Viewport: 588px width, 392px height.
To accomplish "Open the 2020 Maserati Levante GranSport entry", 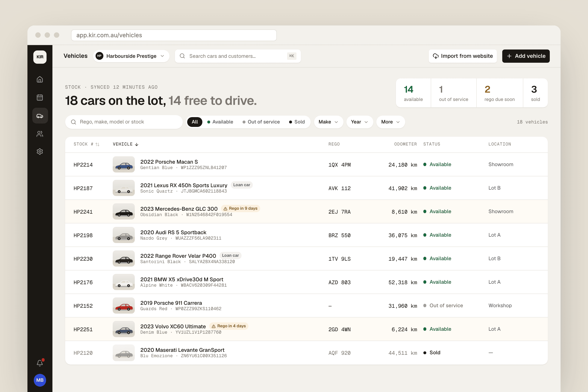I will coord(306,353).
